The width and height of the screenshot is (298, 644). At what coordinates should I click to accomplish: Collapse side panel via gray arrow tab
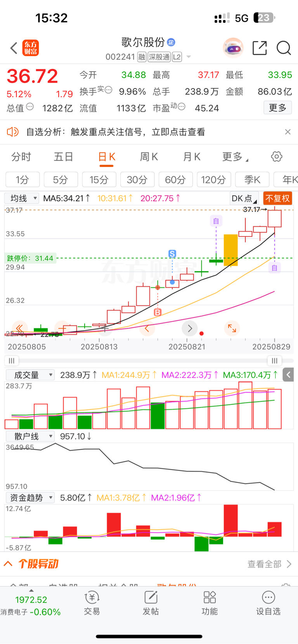(288, 375)
